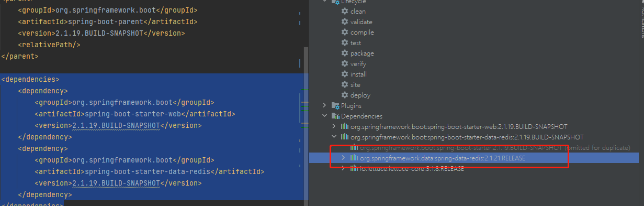Screen dimensions: 644x206
Task: Click library icon of spring-boot-starter-web dependency
Action: coord(345,126)
